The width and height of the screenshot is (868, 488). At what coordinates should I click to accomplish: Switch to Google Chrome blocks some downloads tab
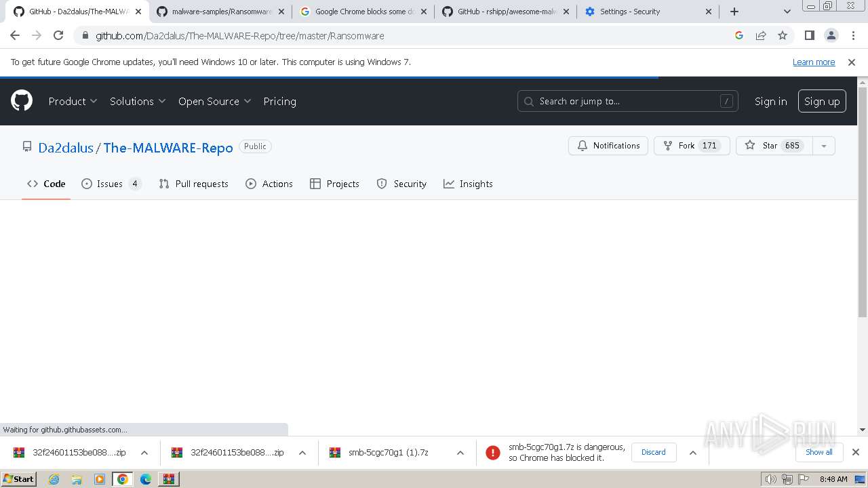pos(363,12)
